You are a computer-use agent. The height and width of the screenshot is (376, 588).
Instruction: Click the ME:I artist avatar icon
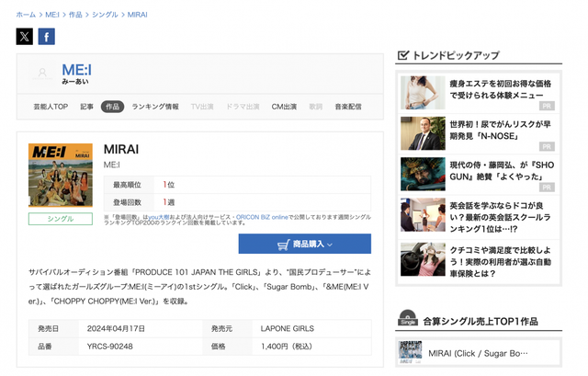(41, 74)
